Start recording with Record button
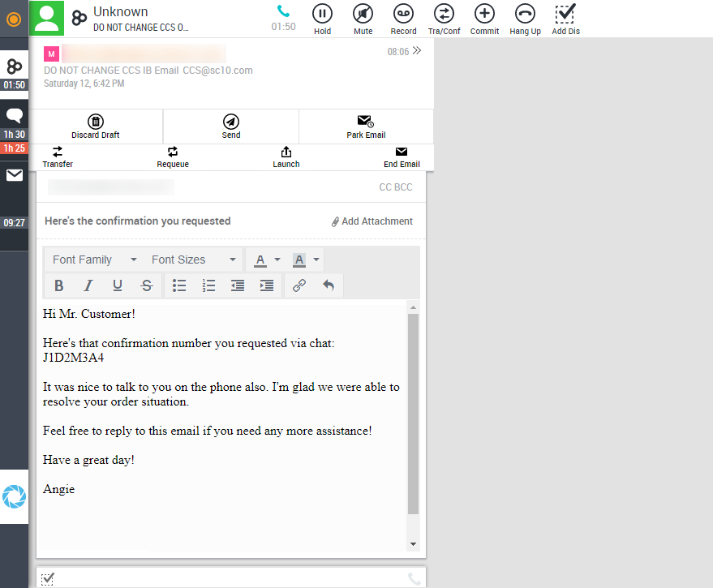 coord(403,14)
